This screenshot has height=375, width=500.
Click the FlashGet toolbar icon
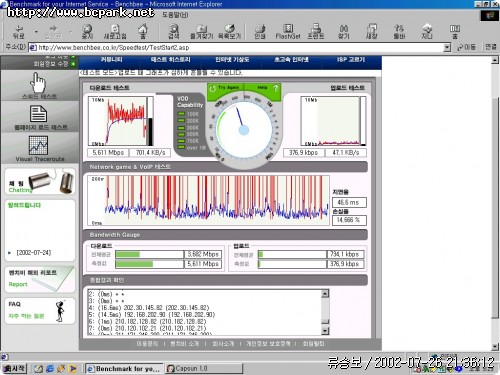288,31
